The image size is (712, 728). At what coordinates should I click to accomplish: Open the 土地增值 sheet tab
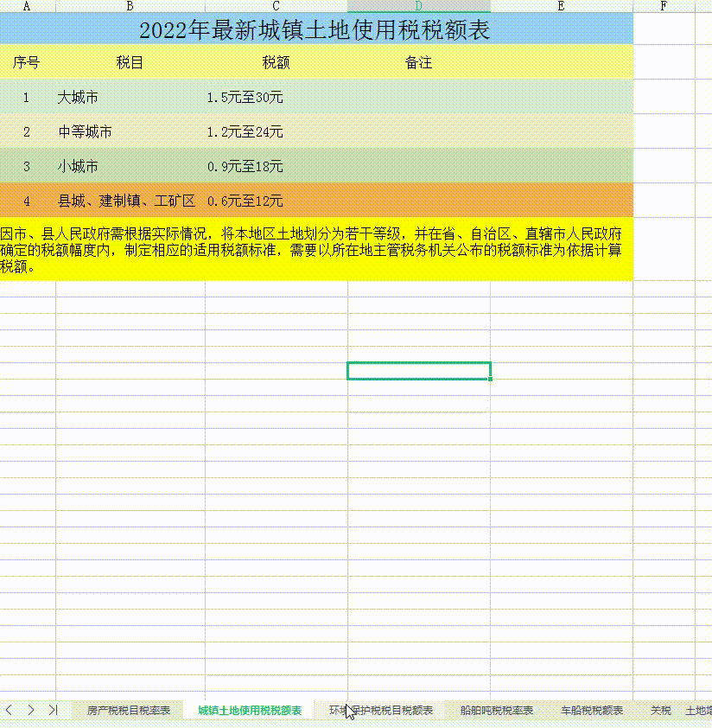pos(698,708)
